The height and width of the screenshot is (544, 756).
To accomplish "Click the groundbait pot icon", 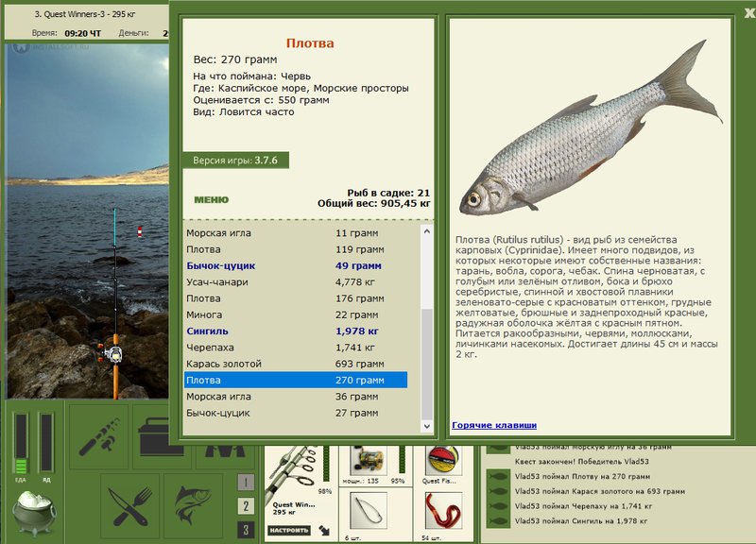I will (34, 513).
